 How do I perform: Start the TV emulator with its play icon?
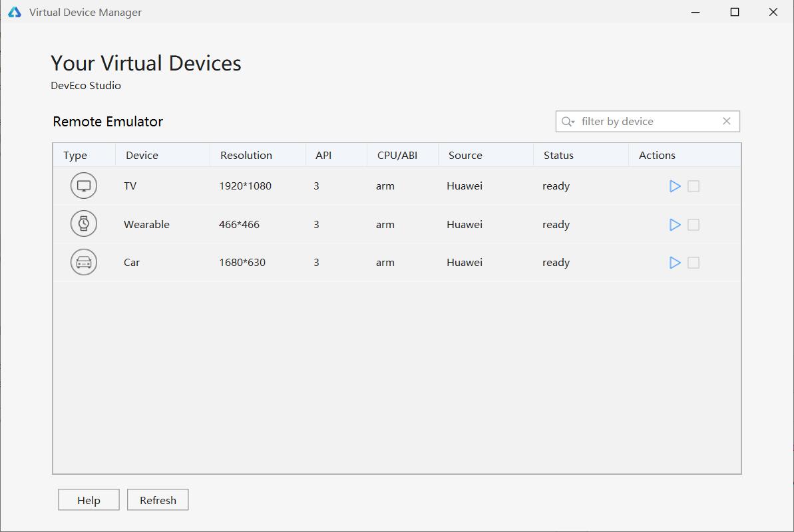click(674, 186)
